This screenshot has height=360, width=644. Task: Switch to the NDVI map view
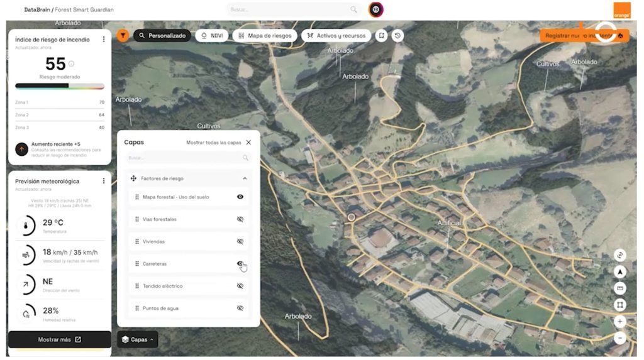(211, 36)
